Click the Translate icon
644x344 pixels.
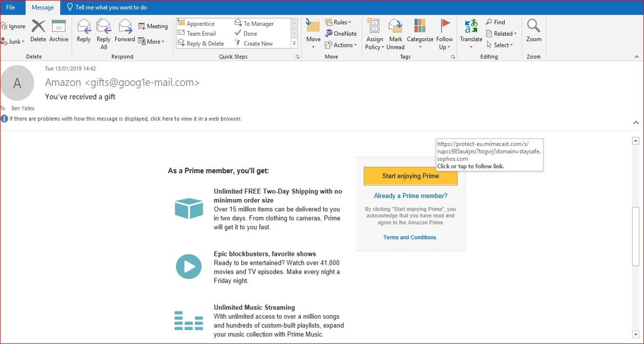[471, 26]
